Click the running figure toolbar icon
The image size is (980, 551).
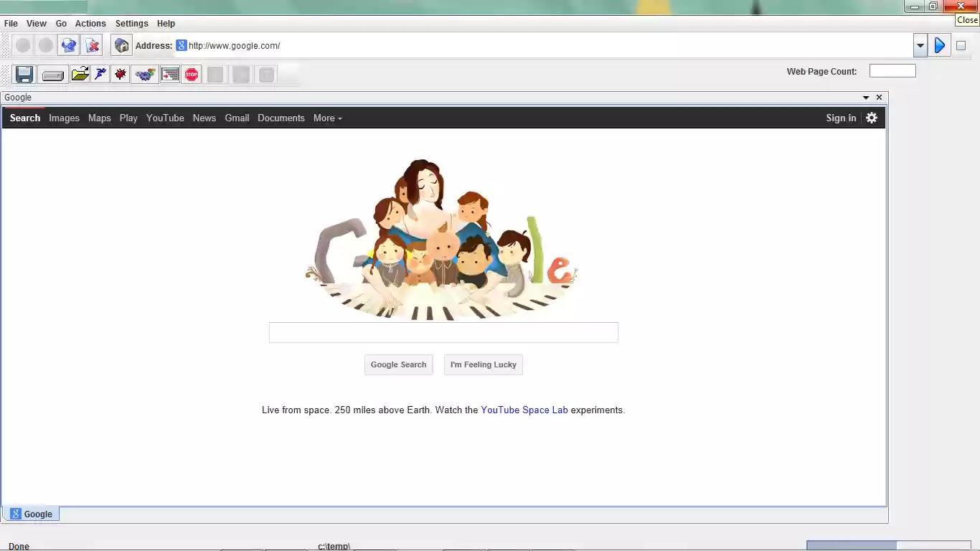pyautogui.click(x=100, y=74)
